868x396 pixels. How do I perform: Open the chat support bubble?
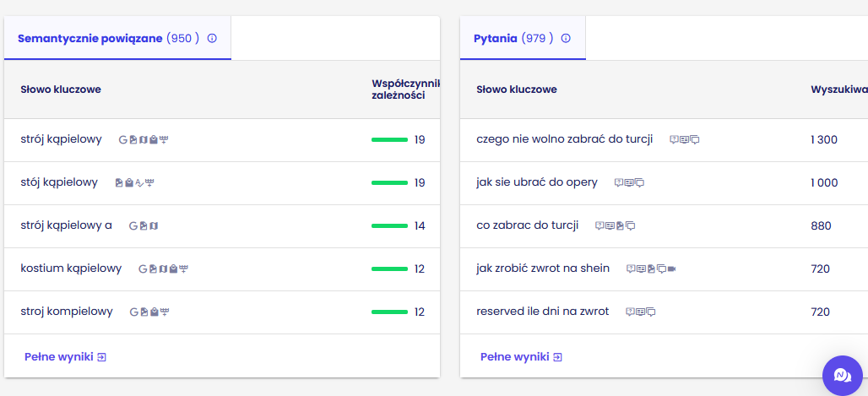pos(842,376)
